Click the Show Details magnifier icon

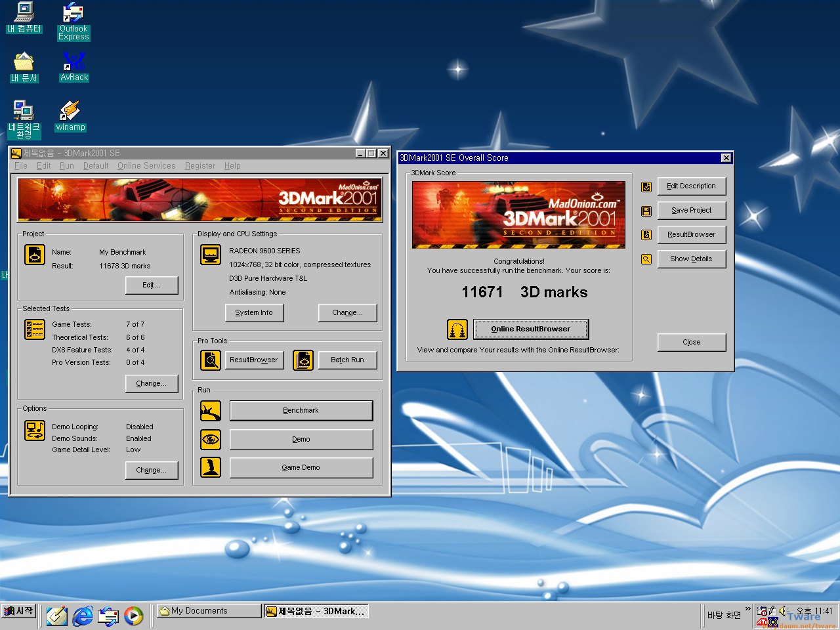point(646,259)
